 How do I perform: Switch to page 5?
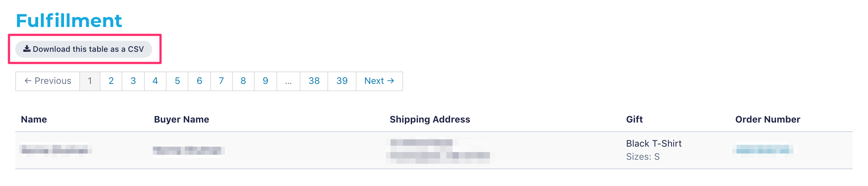[x=177, y=81]
